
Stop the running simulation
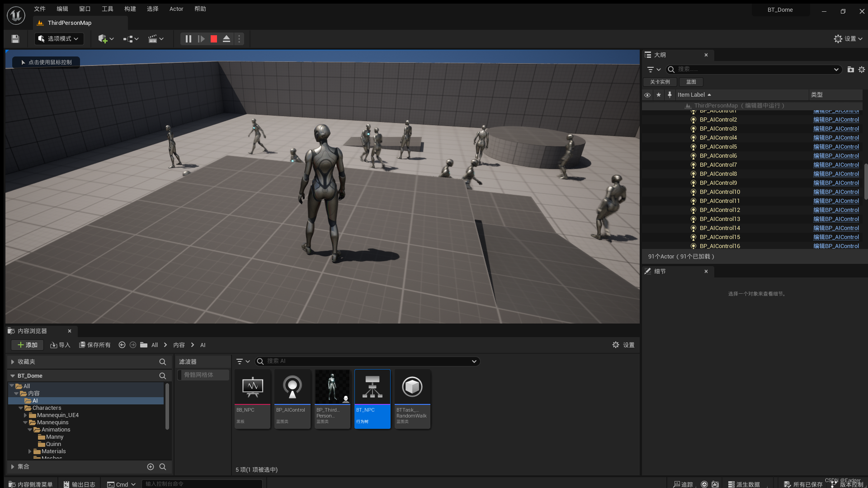coord(214,39)
